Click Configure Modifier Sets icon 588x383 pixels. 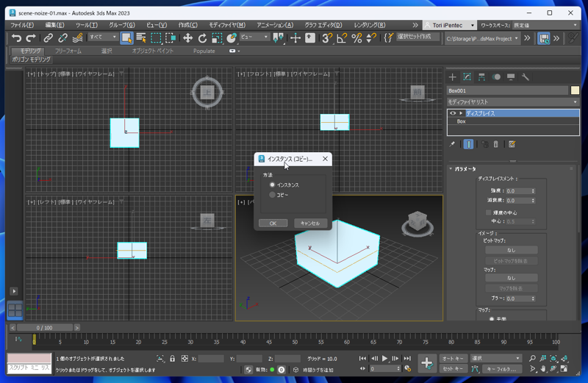tap(512, 144)
